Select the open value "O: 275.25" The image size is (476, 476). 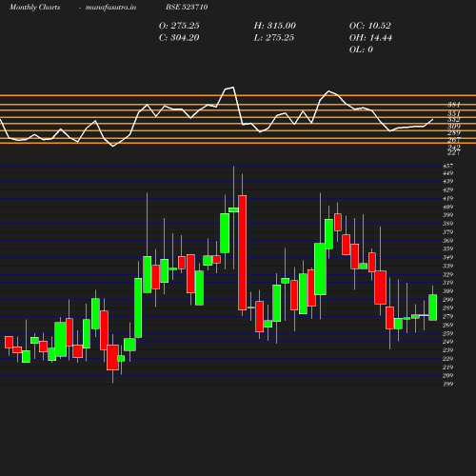click(179, 26)
